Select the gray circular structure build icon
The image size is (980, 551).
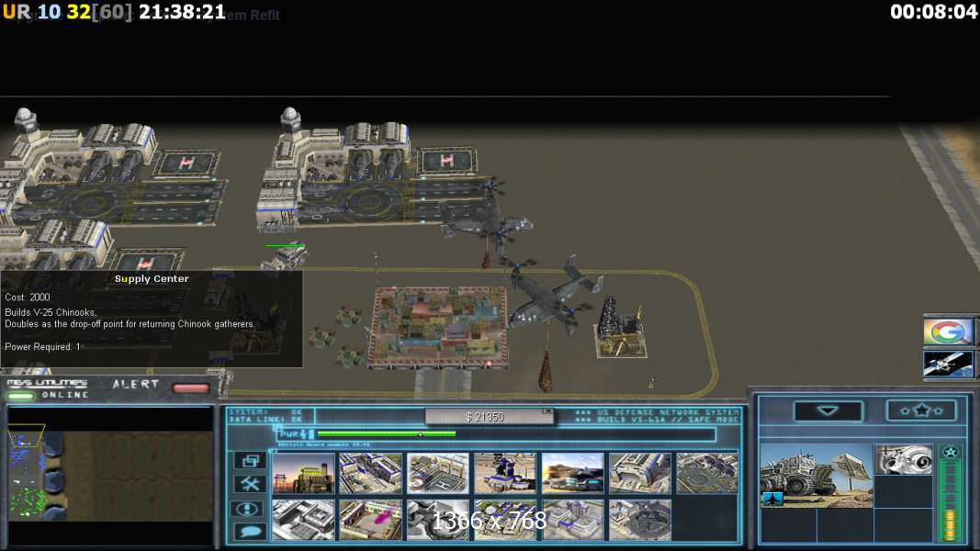438,520
